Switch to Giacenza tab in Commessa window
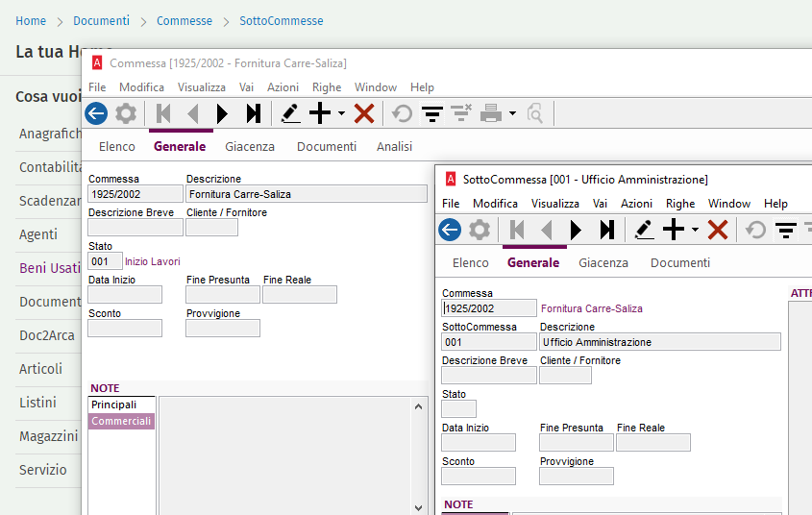Image resolution: width=812 pixels, height=515 pixels. (250, 146)
